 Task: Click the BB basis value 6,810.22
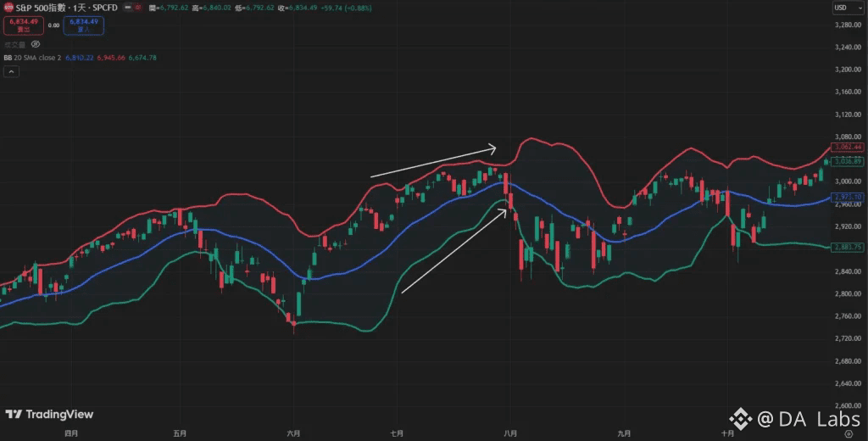click(79, 58)
